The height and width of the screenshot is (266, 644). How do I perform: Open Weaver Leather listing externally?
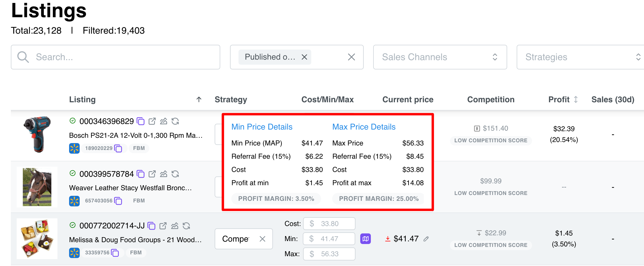pyautogui.click(x=152, y=174)
